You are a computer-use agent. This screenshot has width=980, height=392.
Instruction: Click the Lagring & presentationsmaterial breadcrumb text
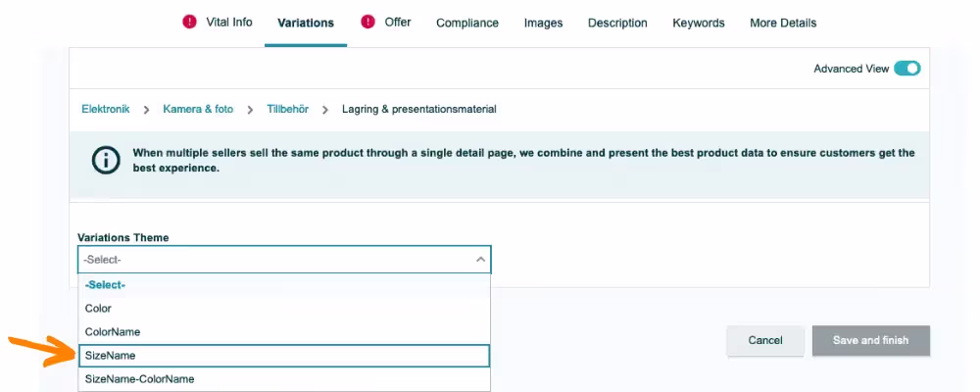point(418,109)
